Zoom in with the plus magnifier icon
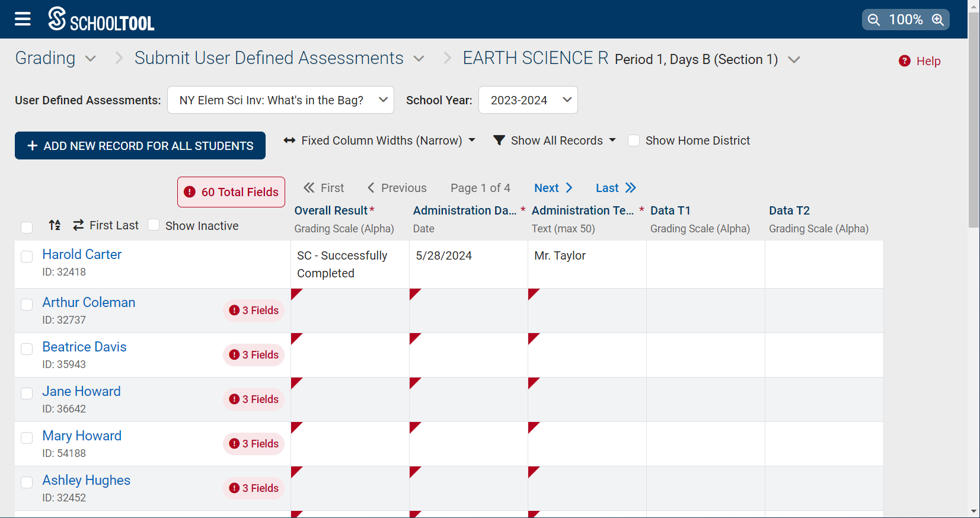This screenshot has width=980, height=518. (x=938, y=20)
